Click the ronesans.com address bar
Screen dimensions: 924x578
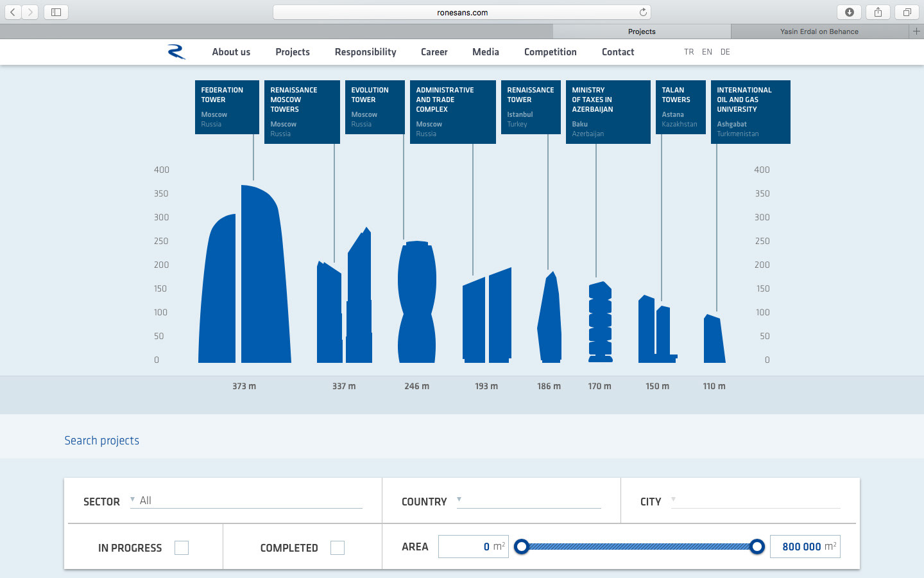click(x=462, y=12)
